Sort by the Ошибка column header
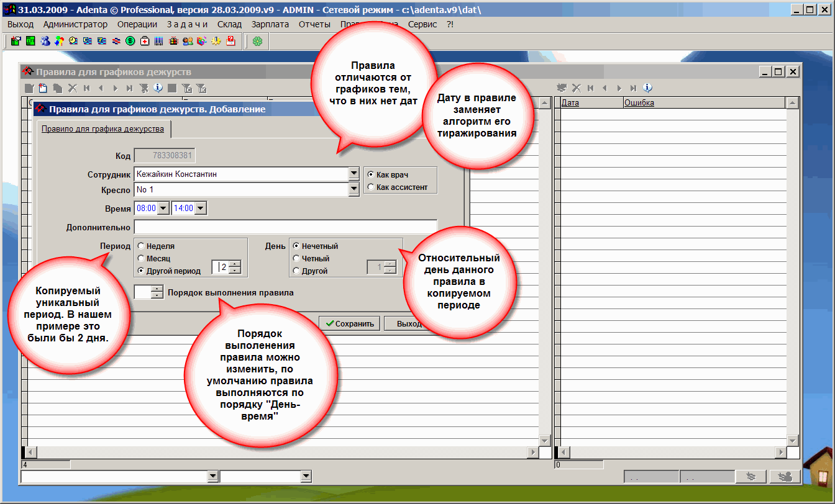Image resolution: width=835 pixels, height=504 pixels. pos(639,103)
